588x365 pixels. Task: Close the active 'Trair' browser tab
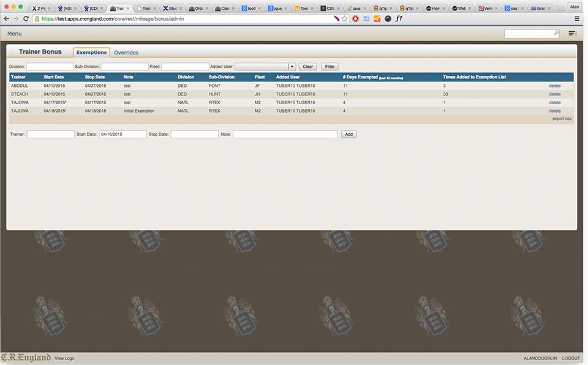(128, 8)
